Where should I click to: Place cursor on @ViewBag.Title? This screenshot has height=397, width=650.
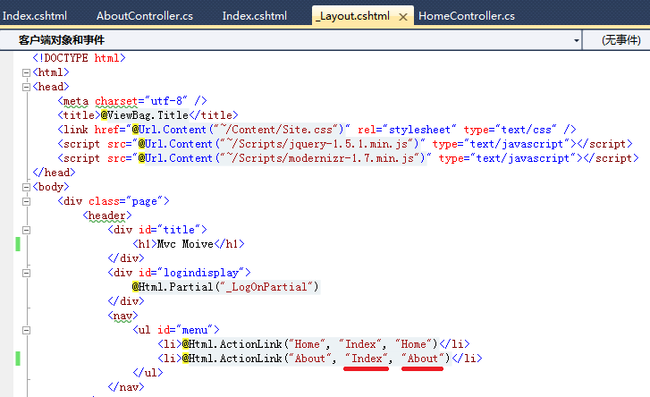coord(145,115)
